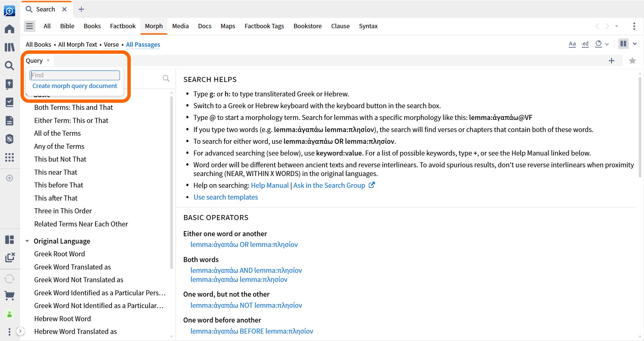Open the pane layout dropdown chevron
The width and height of the screenshot is (644, 341).
(x=635, y=44)
